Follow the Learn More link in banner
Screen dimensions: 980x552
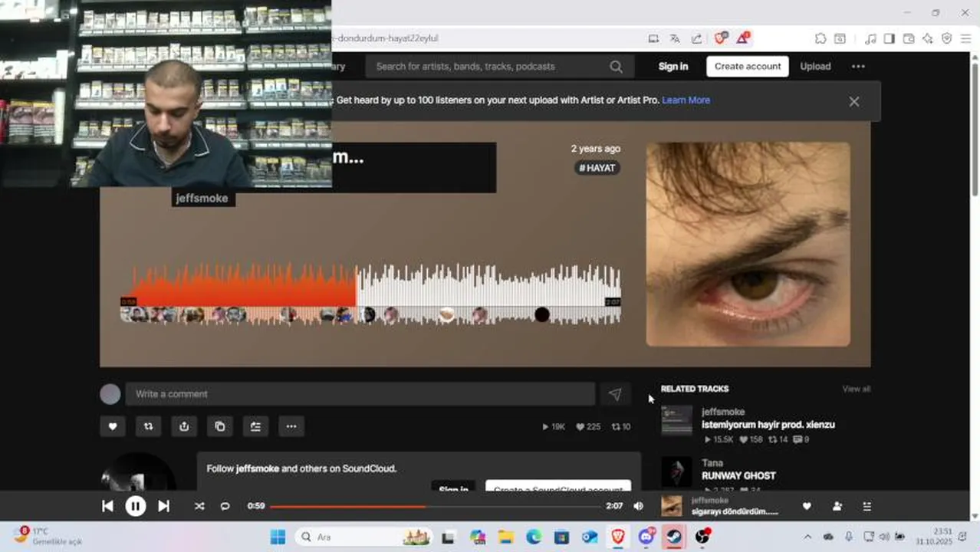tap(686, 100)
